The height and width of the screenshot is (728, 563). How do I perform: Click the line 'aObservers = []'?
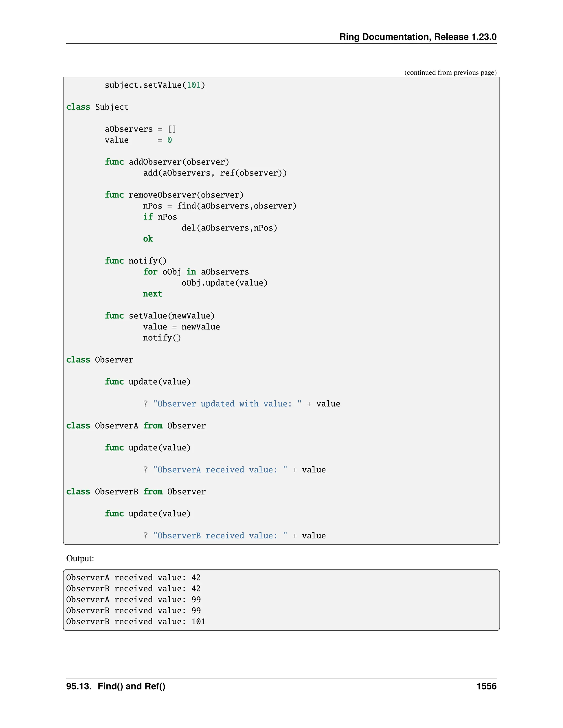tap(140, 129)
